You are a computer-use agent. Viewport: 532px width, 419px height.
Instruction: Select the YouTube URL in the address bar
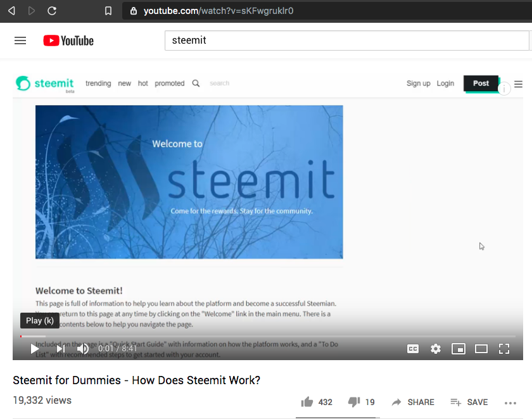click(218, 11)
